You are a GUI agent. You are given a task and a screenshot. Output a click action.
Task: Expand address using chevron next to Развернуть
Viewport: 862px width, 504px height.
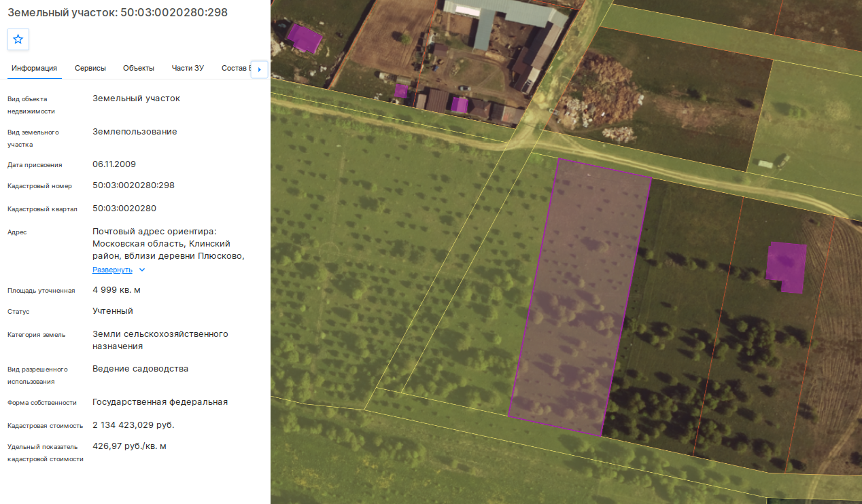point(142,270)
